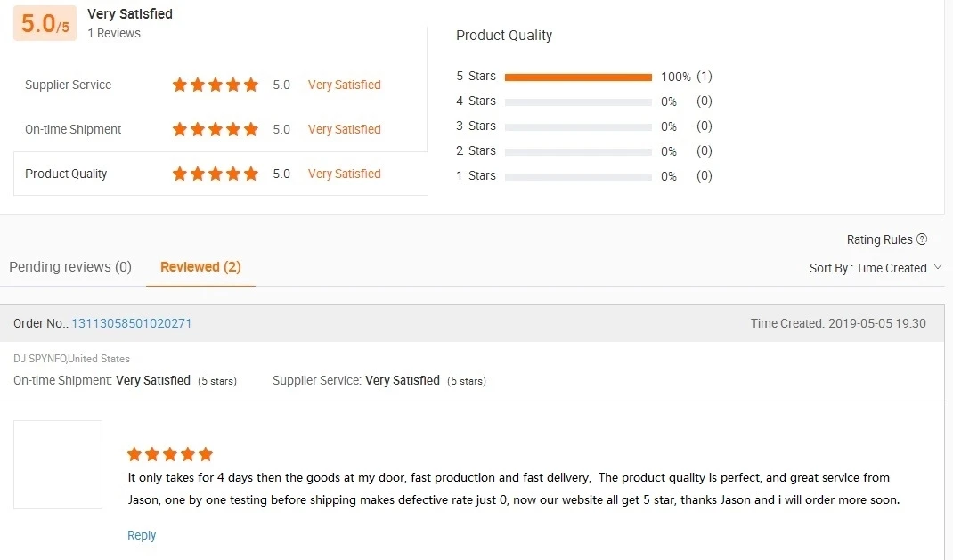Switch to the Pending reviews (0) tab

[x=70, y=267]
